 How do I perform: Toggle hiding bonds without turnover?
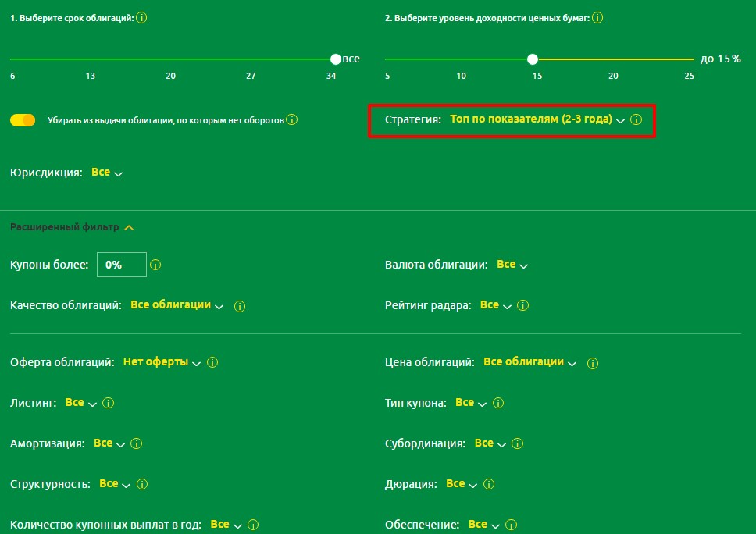tap(23, 120)
